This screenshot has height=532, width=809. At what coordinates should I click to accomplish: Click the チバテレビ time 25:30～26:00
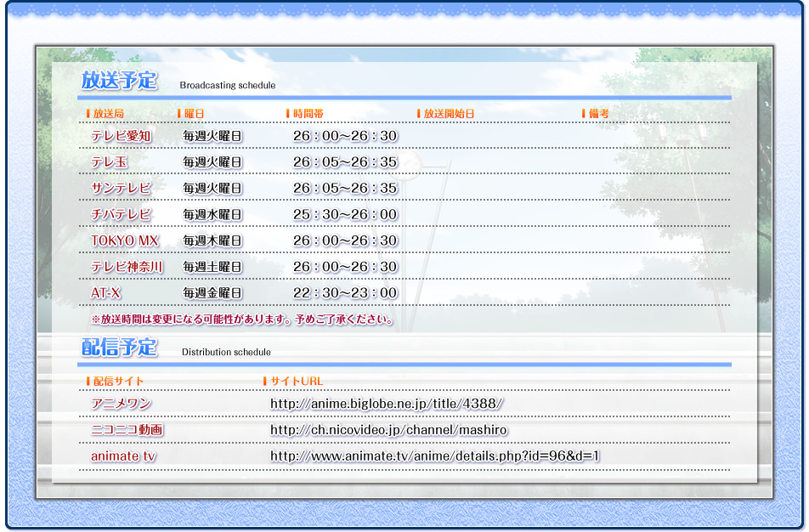(x=345, y=215)
